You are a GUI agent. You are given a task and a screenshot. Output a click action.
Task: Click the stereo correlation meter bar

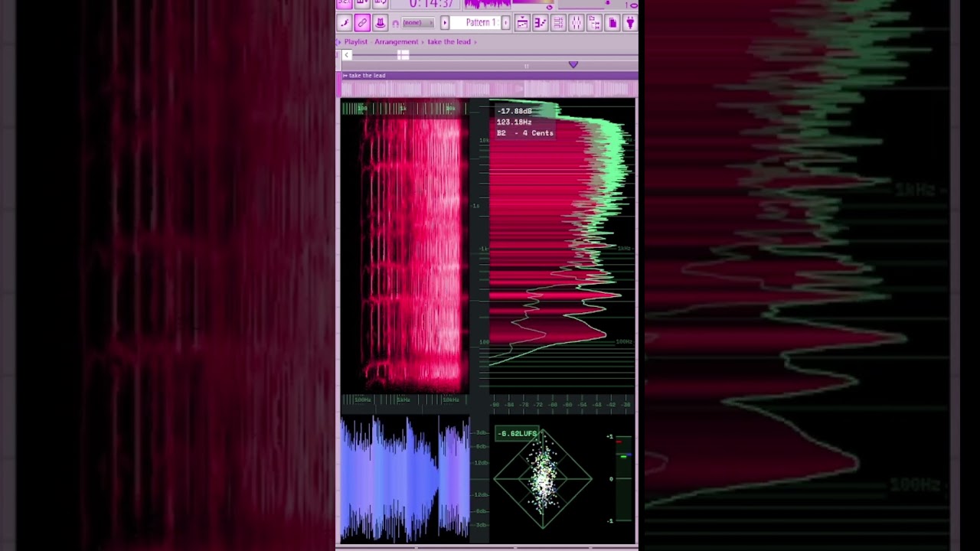624,479
